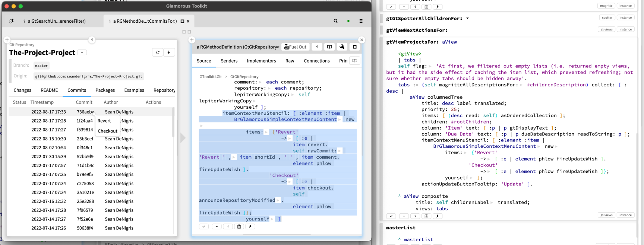Select commit 25b3eef row
This screenshot has width=644, height=245.
(x=91, y=139)
